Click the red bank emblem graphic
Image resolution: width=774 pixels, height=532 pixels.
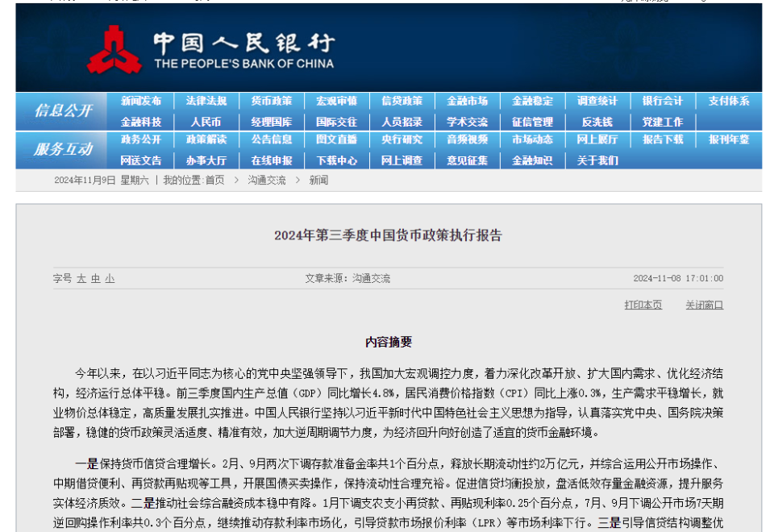coord(118,48)
